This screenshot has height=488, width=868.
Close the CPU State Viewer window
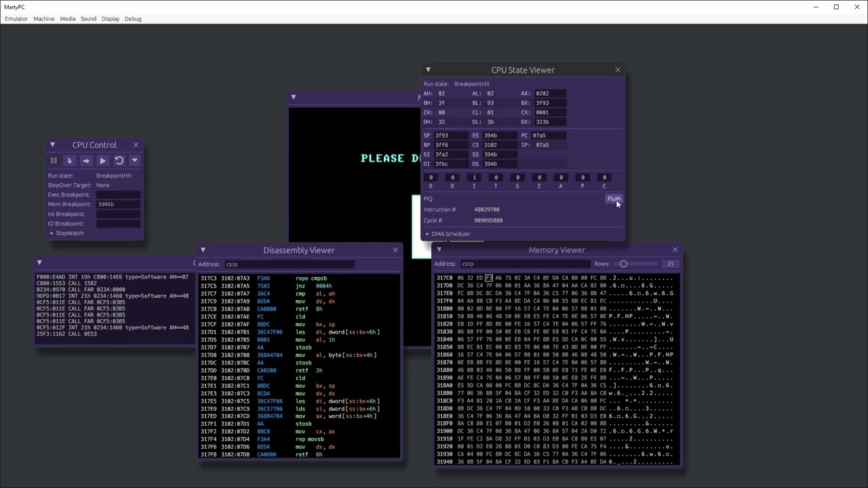tap(618, 70)
